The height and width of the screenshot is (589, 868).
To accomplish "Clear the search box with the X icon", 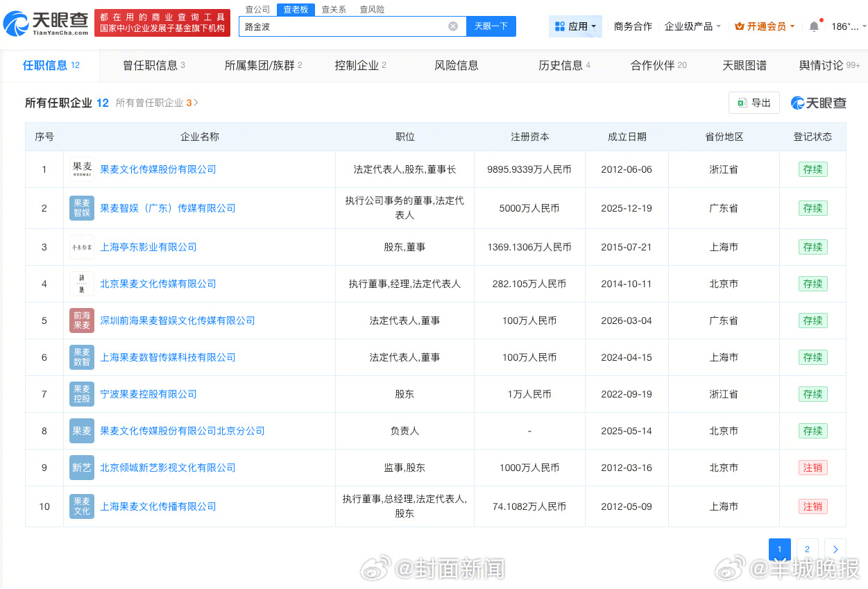I will 453,26.
